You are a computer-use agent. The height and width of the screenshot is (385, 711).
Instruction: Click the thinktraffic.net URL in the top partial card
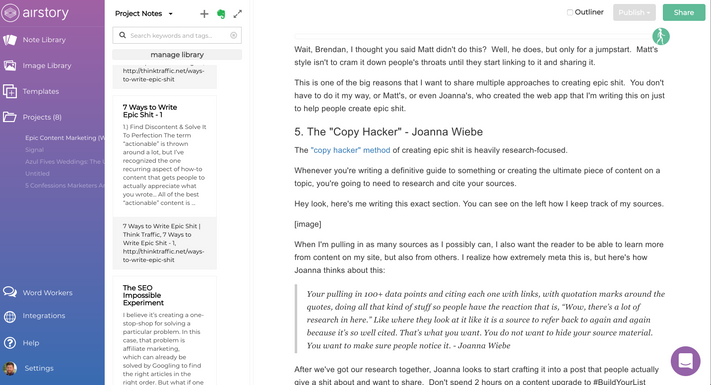pyautogui.click(x=163, y=75)
